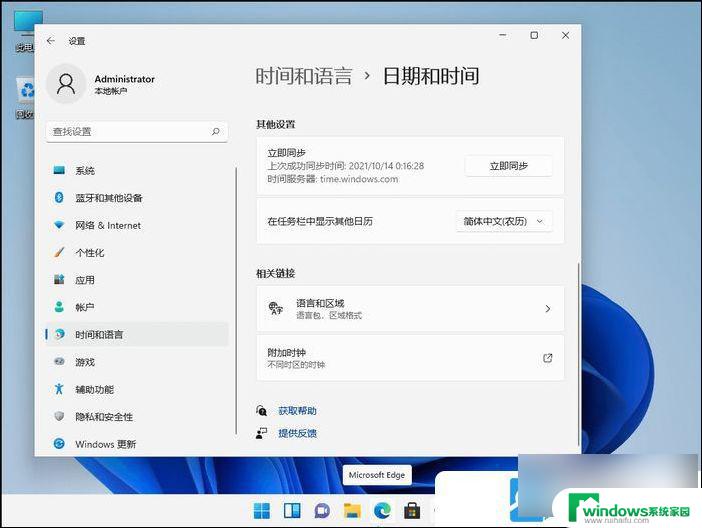Click the Administrator account name

click(124, 79)
